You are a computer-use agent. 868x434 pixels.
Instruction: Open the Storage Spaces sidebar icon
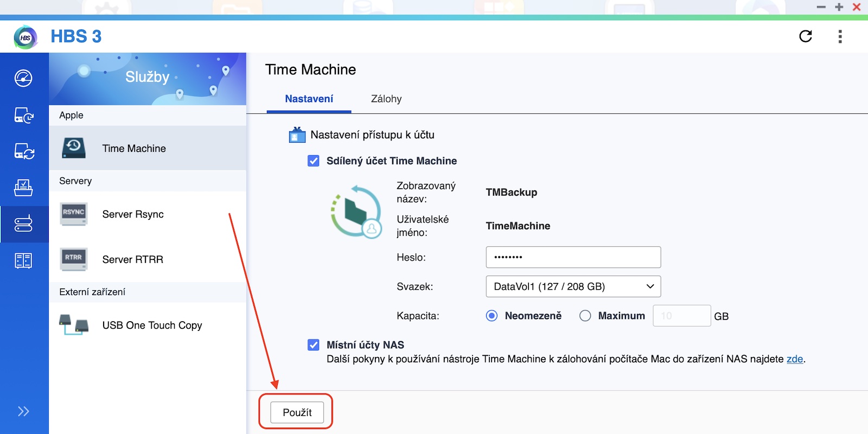tap(23, 260)
